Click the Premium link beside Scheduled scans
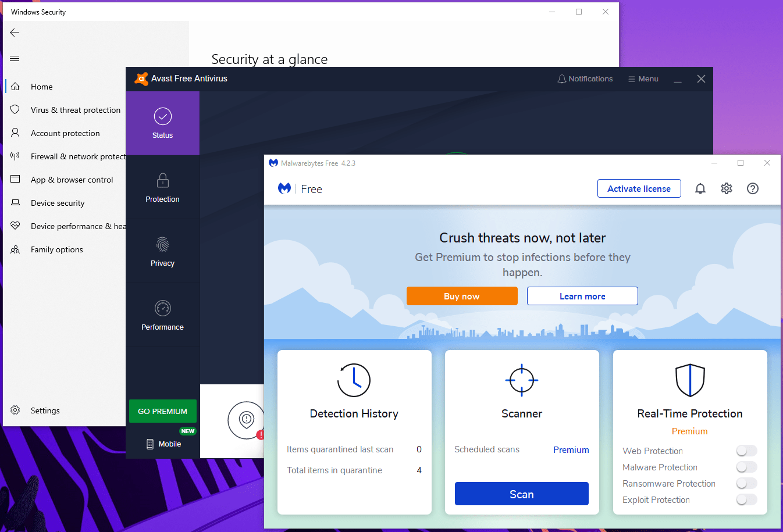This screenshot has height=532, width=783. [x=571, y=449]
